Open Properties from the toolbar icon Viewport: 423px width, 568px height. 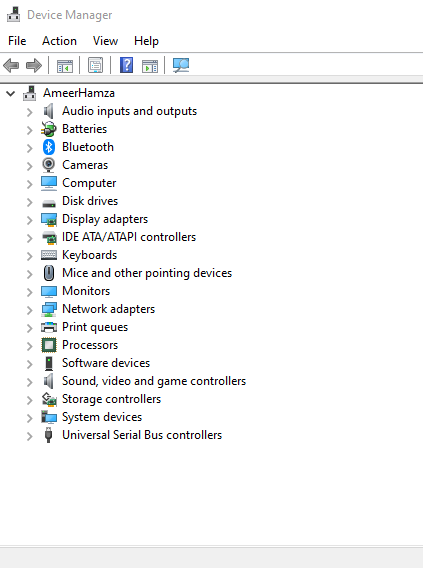[x=96, y=66]
